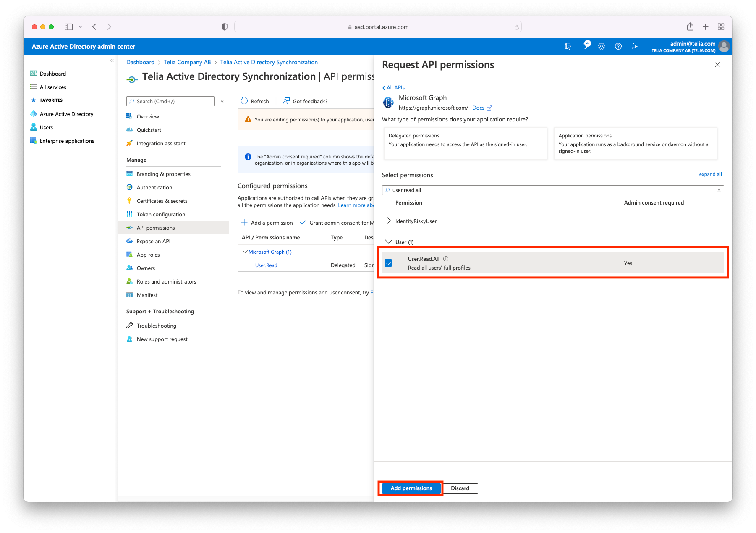The width and height of the screenshot is (756, 533).
Task: Close the Request API permissions panel
Action: [717, 65]
